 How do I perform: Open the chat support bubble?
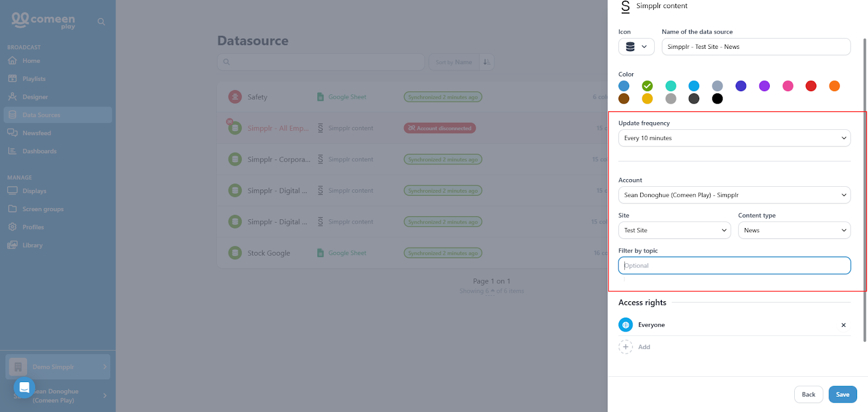tap(24, 388)
